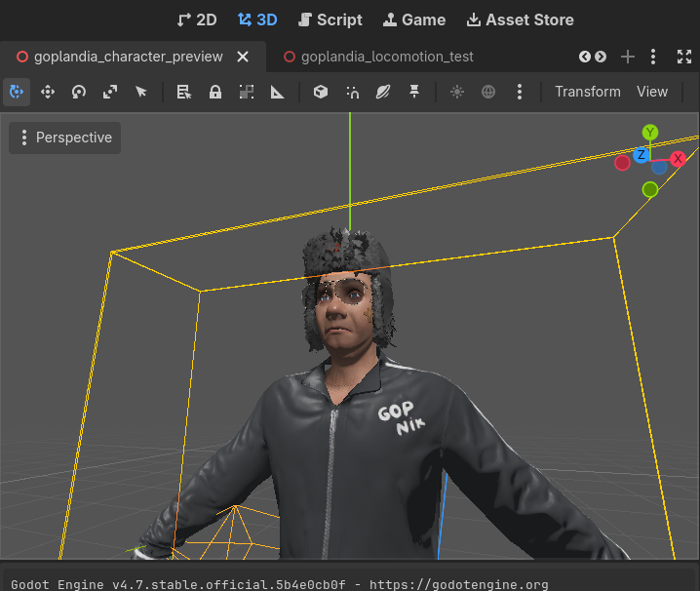Switch to goplandia_locomotion_test scene tab
The image size is (700, 591).
387,57
